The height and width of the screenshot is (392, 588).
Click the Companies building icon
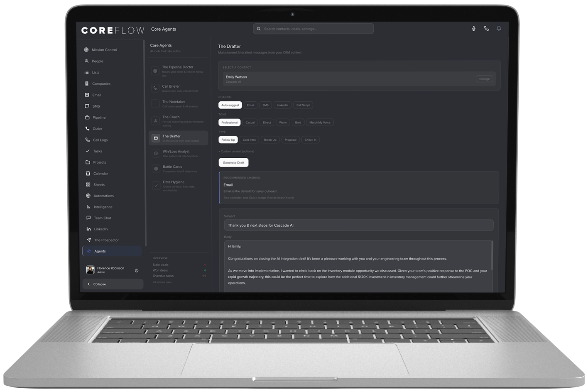(x=87, y=83)
